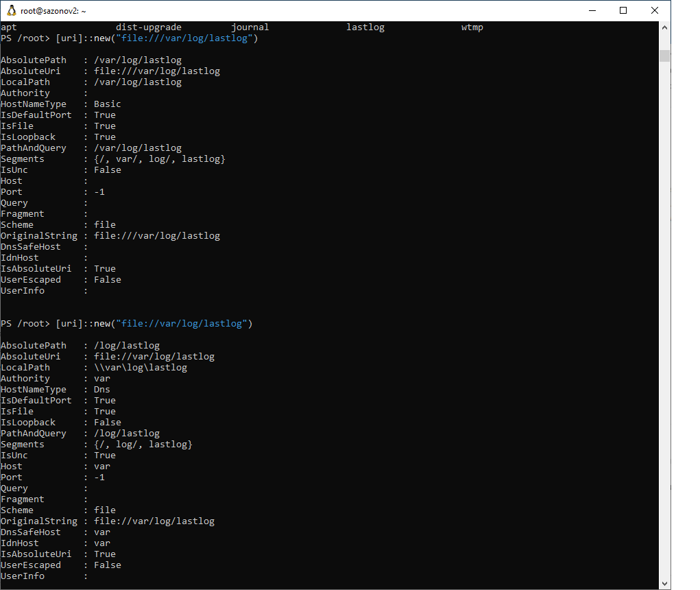Screen dimensions: 700x590
Task: Click the Segments value {/, var/, log/, lastlog}
Action: 160,159
